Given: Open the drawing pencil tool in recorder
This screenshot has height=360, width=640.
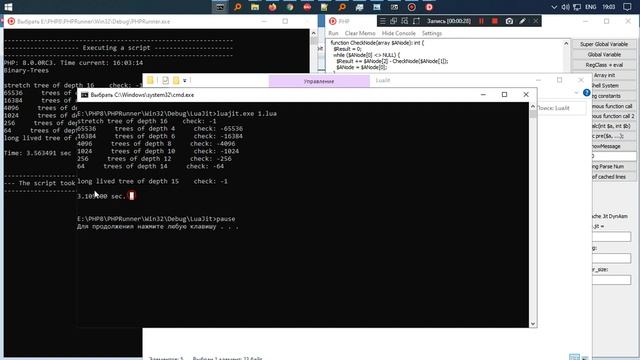Looking at the screenshot, I should click(x=522, y=21).
